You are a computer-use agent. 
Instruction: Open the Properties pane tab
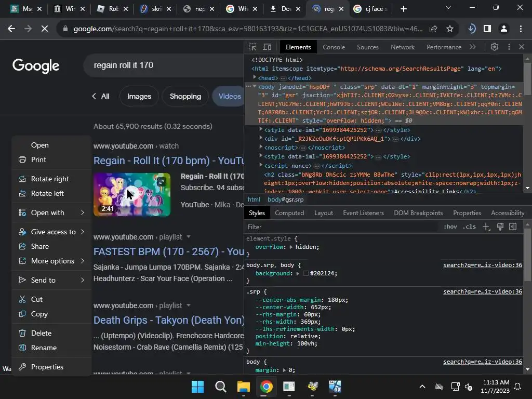pyautogui.click(x=467, y=212)
